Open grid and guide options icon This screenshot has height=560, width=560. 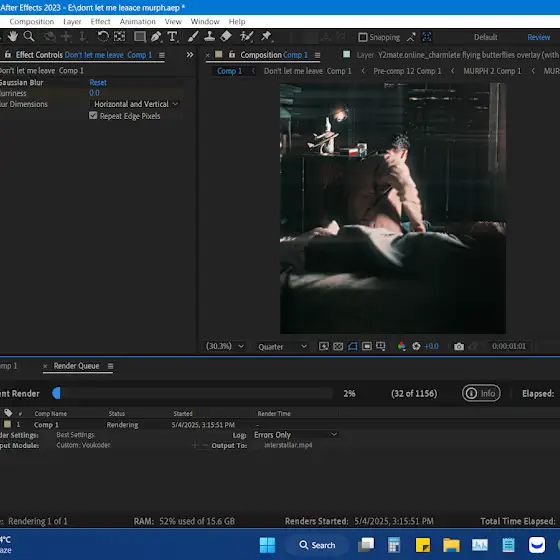(x=381, y=346)
